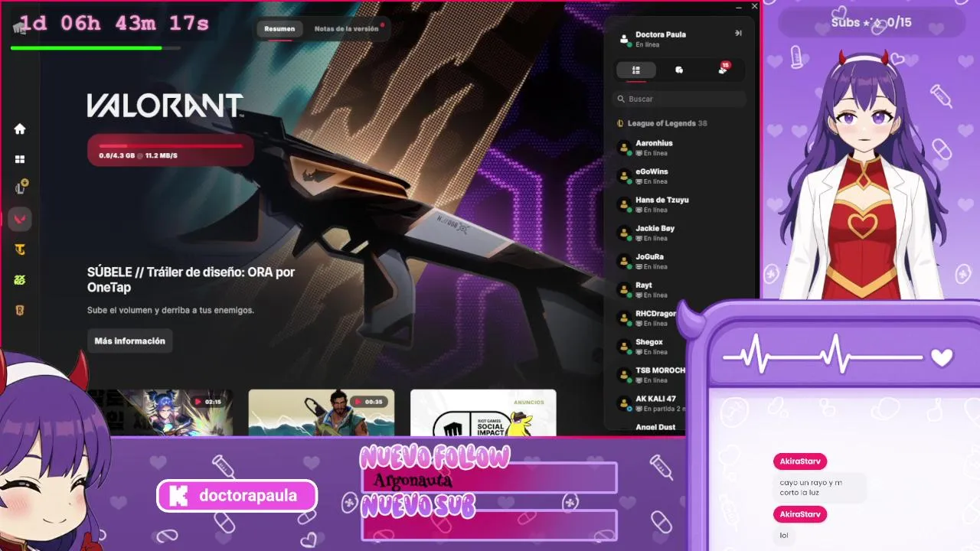
Task: Click Shegox's avatar icon
Action: pos(625,347)
